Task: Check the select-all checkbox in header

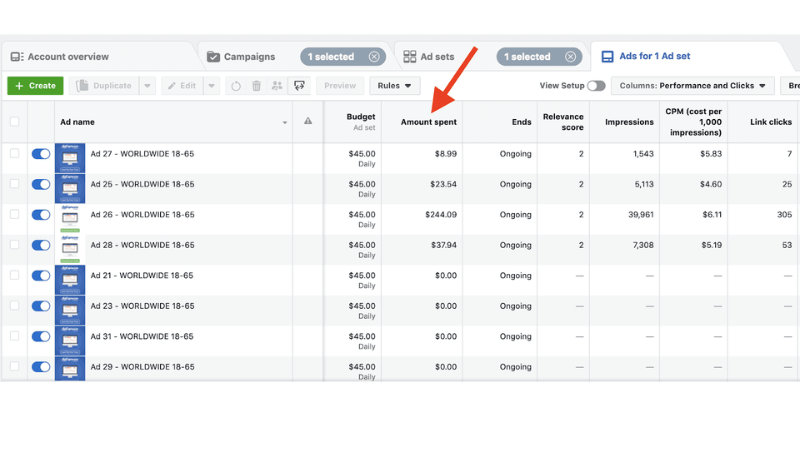Action: tap(14, 121)
